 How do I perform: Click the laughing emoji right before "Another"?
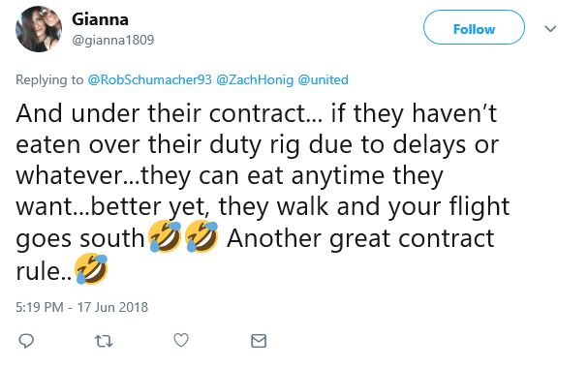coord(201,236)
